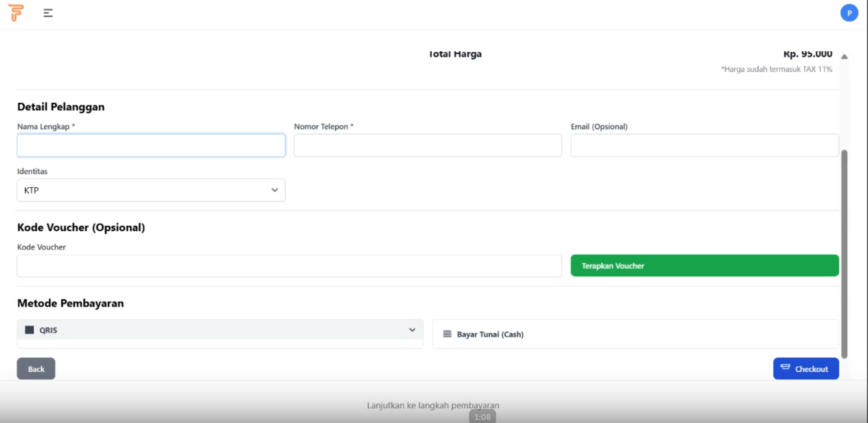
Task: Click the lines icon beside Bayar Tunai
Action: tap(447, 334)
